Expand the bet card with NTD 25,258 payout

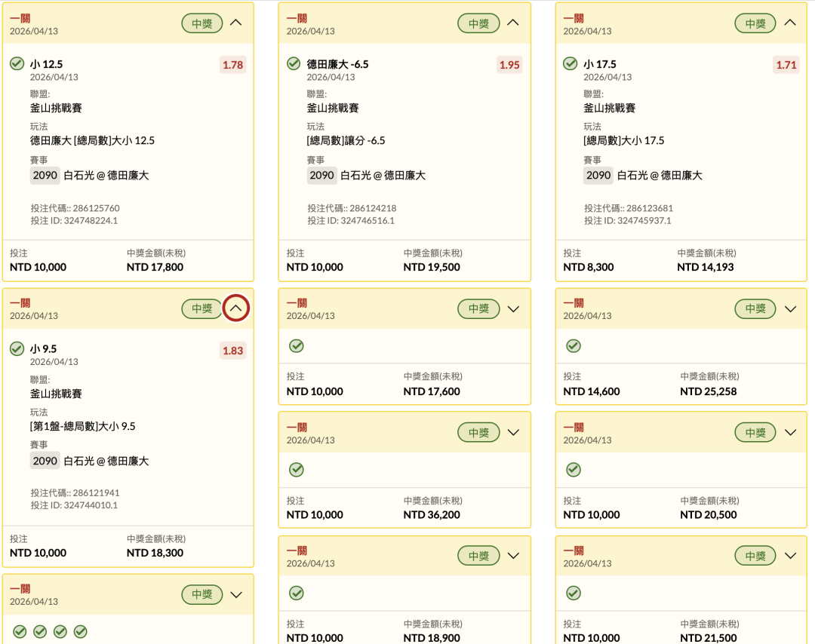(790, 308)
